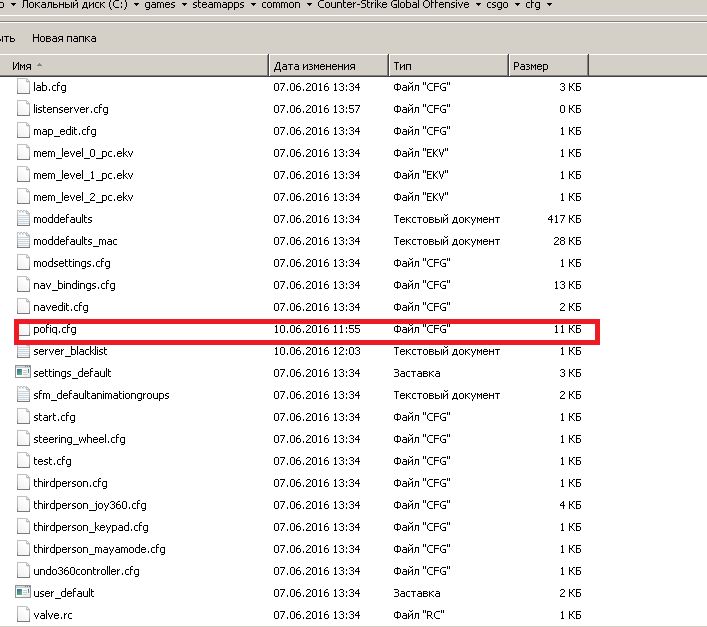Expand the dropdown arrow after csgo
707x627 pixels.
(517, 5)
